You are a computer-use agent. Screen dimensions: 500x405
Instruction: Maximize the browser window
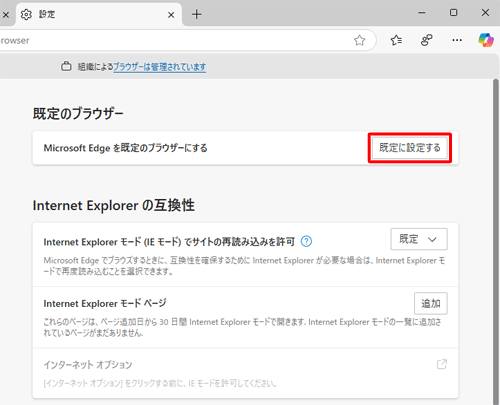click(x=453, y=13)
